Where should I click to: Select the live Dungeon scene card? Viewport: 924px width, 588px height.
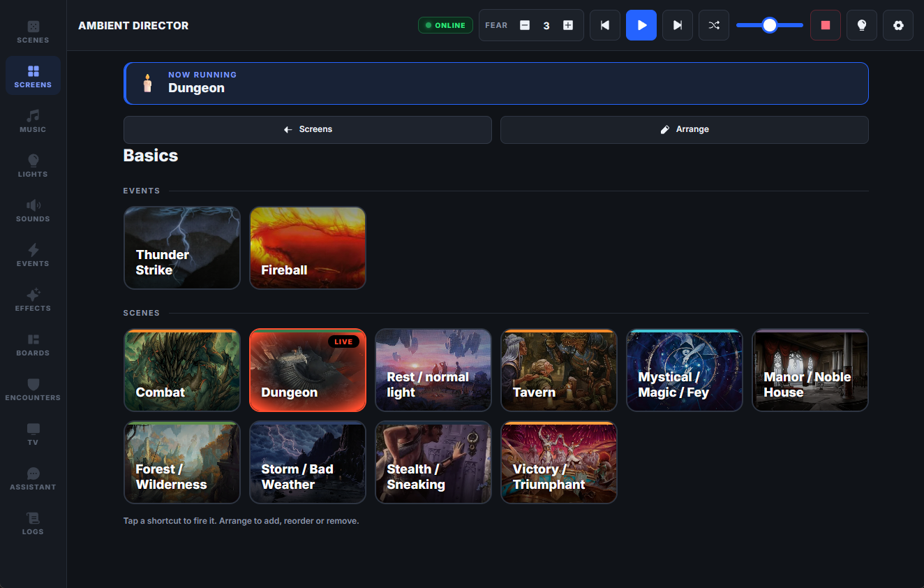308,370
